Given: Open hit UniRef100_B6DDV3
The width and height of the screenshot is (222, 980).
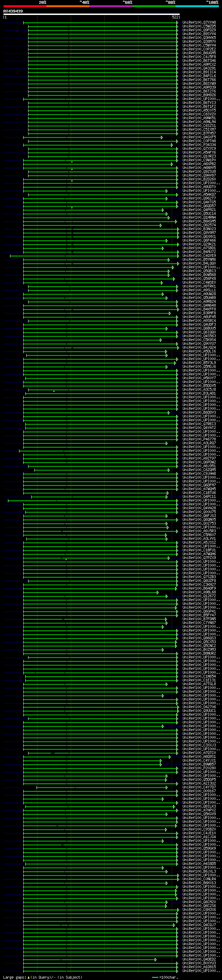Looking at the screenshot, I should click(x=199, y=412).
